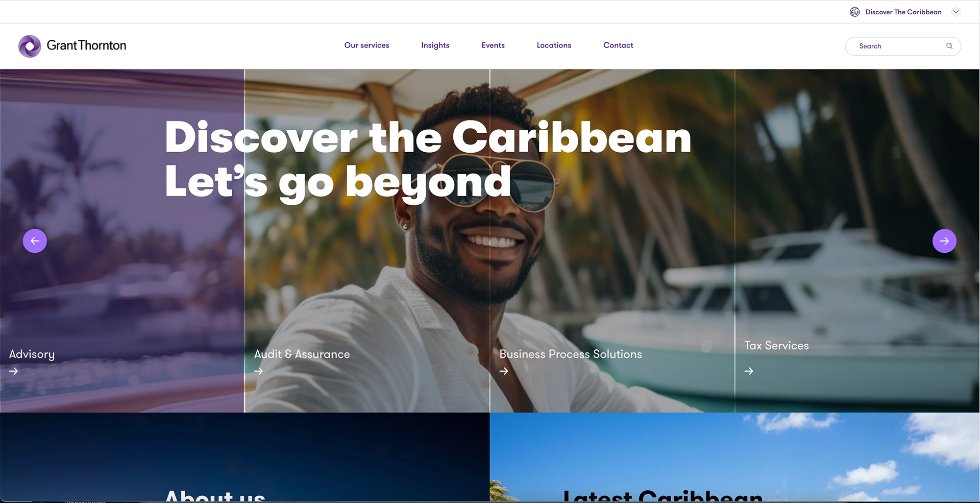980x503 pixels.
Task: Click the arrow under Tax Services
Action: point(749,371)
